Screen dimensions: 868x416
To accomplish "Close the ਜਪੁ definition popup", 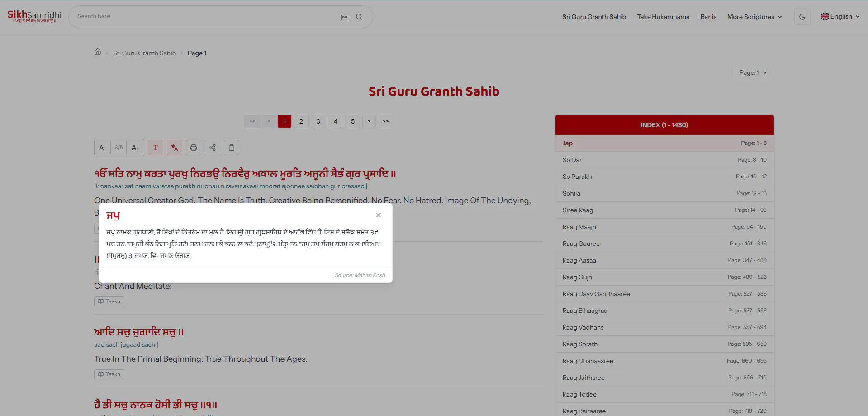I will 379,215.
